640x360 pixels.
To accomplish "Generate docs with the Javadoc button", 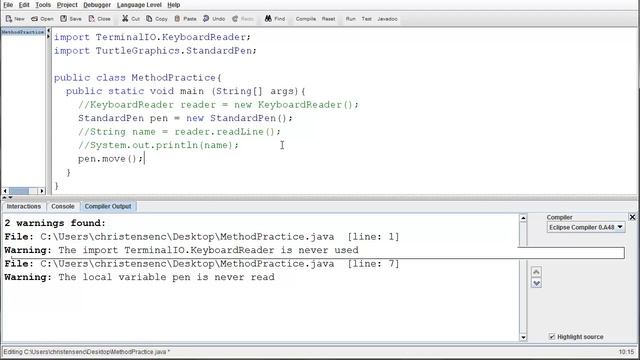I will [387, 19].
